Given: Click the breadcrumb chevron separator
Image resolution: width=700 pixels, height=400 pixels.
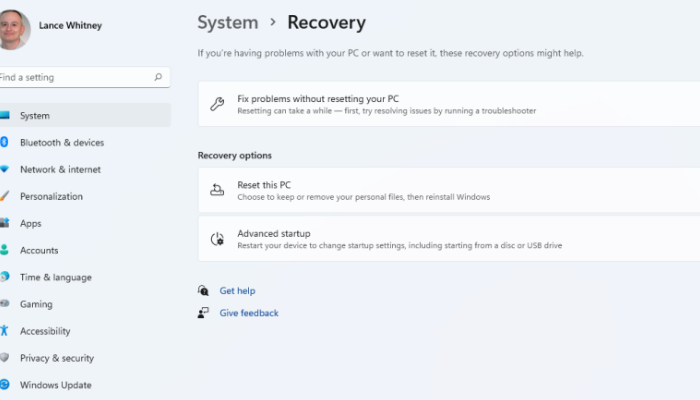Looking at the screenshot, I should click(x=273, y=22).
